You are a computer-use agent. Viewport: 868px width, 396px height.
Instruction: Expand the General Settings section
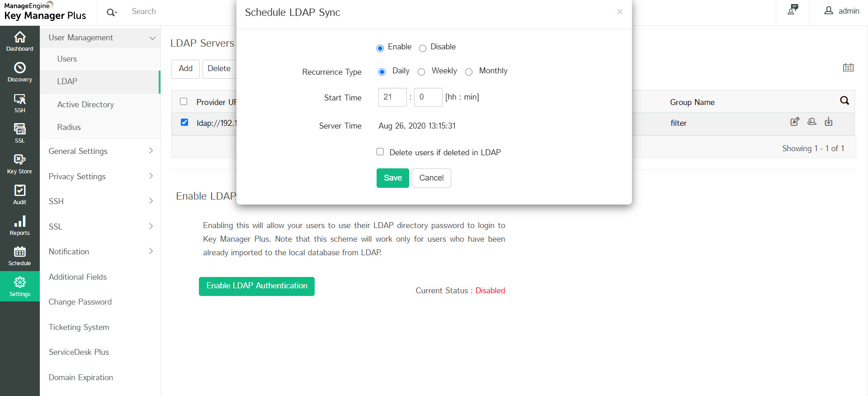click(100, 151)
